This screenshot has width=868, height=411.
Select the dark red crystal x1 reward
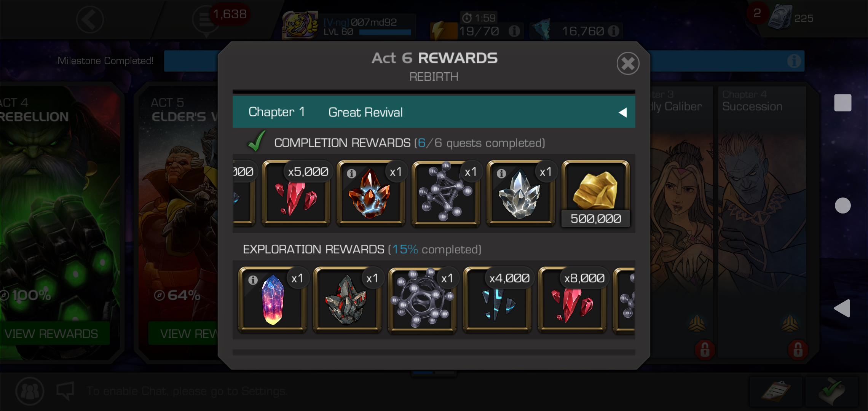[347, 301]
